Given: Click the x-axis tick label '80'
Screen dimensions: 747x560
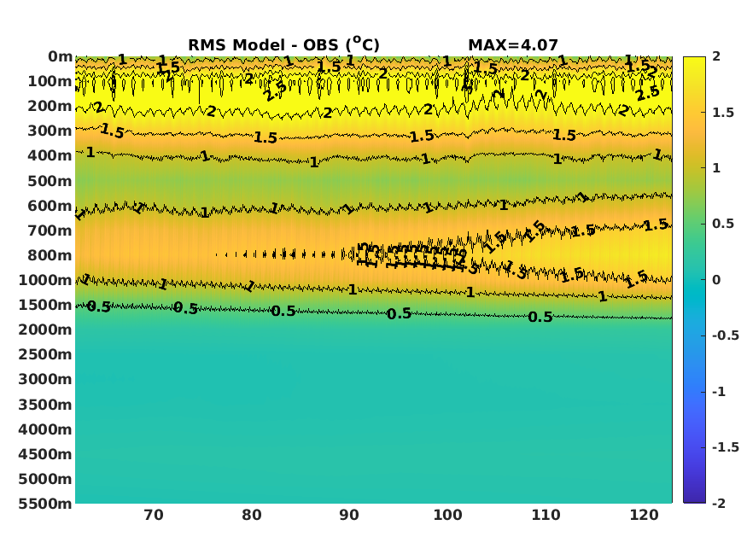Looking at the screenshot, I should [x=252, y=516].
